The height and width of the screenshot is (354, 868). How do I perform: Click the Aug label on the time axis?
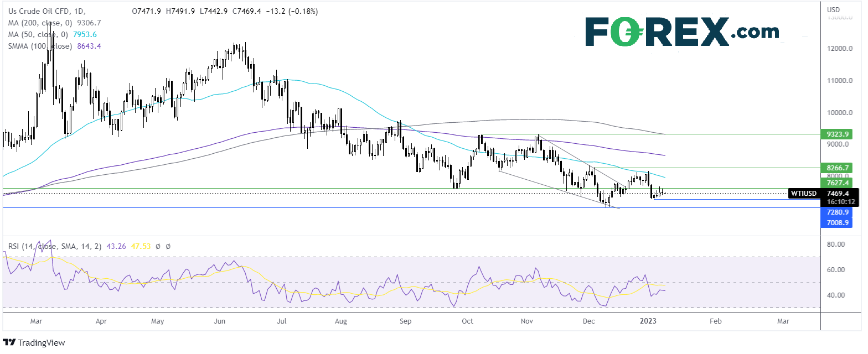(341, 321)
